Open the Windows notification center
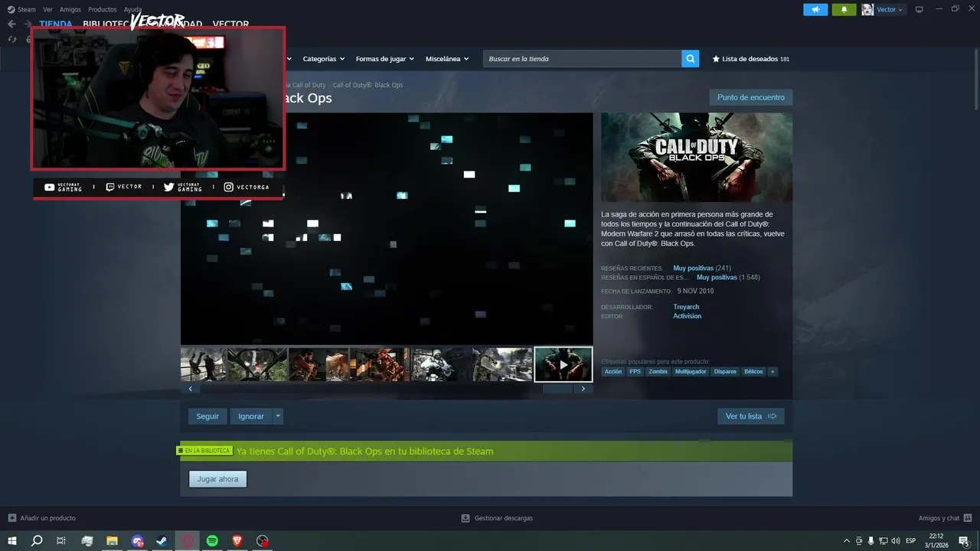 (965, 541)
